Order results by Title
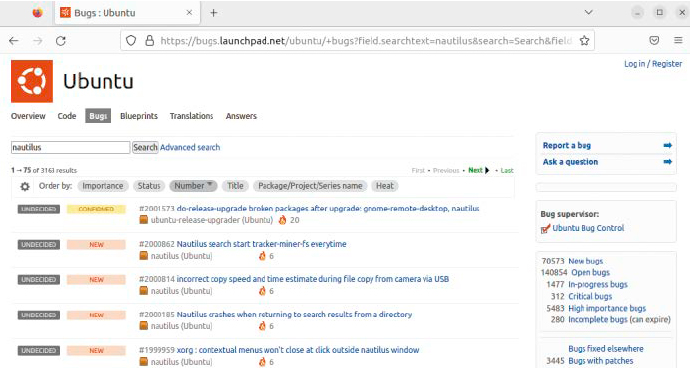The height and width of the screenshot is (389, 690). [x=235, y=186]
